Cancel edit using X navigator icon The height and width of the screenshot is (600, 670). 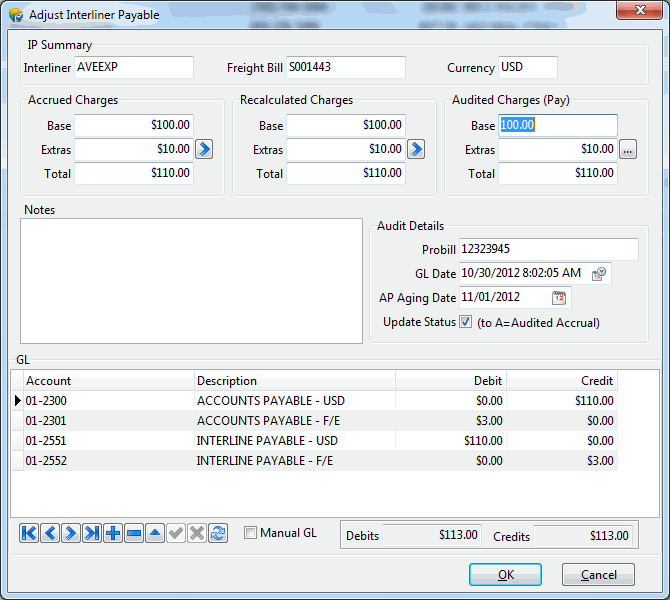(x=197, y=533)
